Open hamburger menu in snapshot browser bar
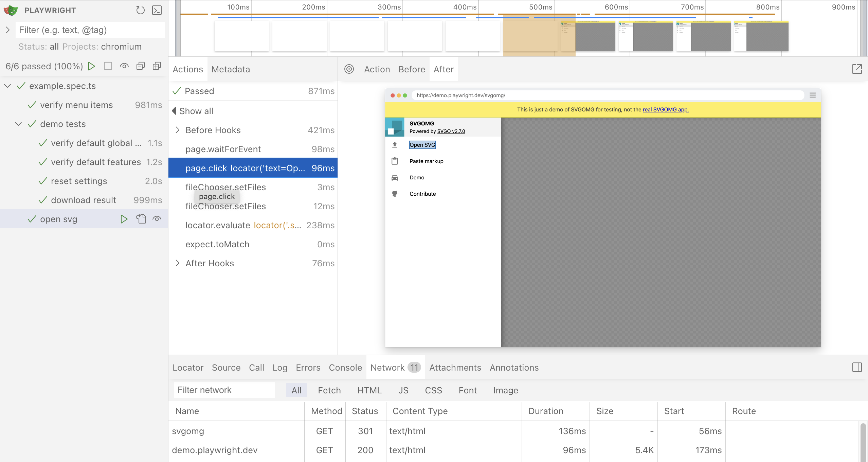Screen dimensions: 868x462 (x=813, y=95)
